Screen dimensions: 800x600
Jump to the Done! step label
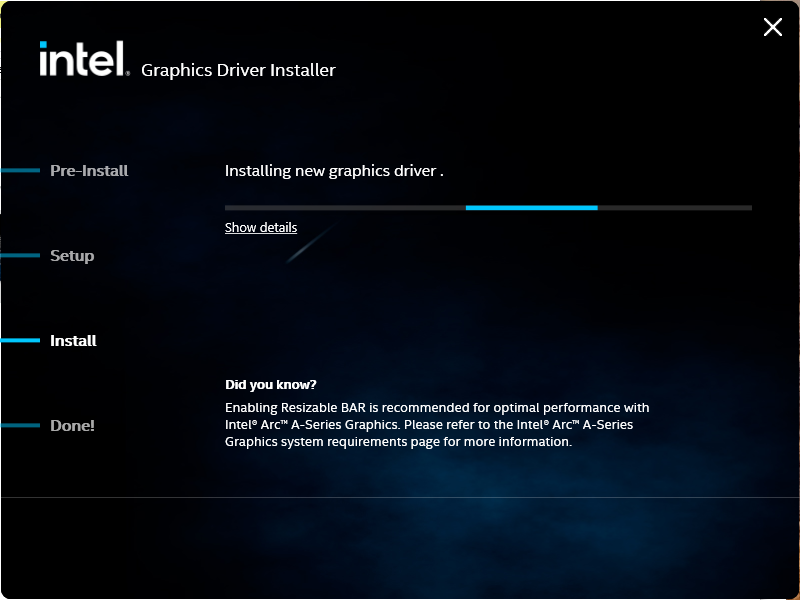coord(72,426)
